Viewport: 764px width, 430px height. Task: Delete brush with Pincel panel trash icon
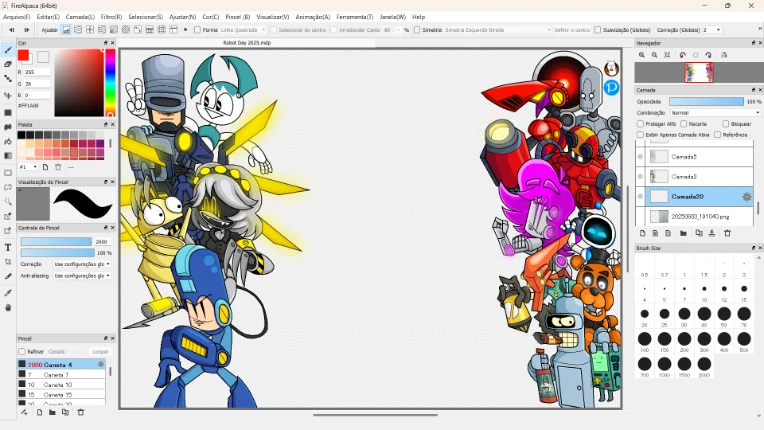pyautogui.click(x=81, y=412)
